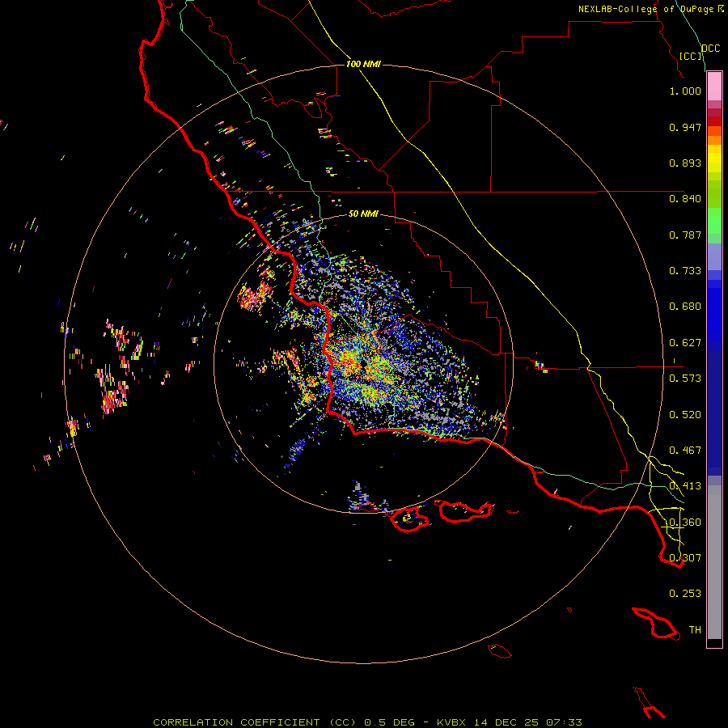The height and width of the screenshot is (728, 728).
Task: Click the 0.307 legend value
Action: tap(685, 558)
